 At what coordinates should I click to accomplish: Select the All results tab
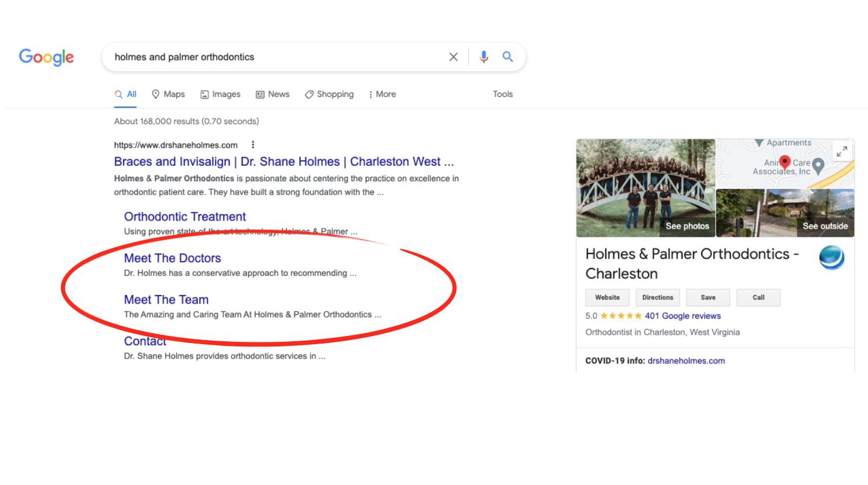pyautogui.click(x=125, y=94)
